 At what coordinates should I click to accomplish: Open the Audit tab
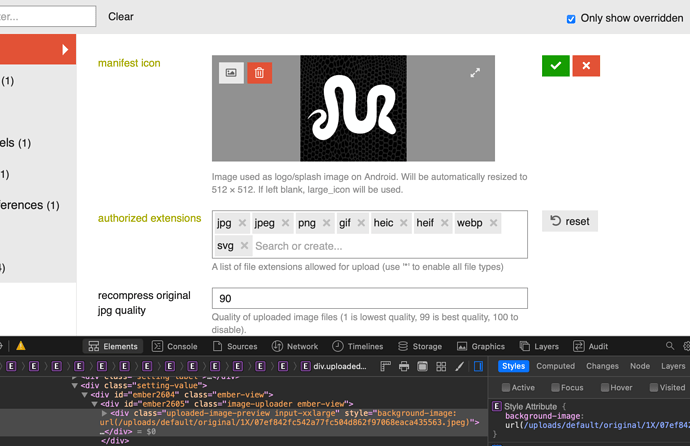point(591,347)
